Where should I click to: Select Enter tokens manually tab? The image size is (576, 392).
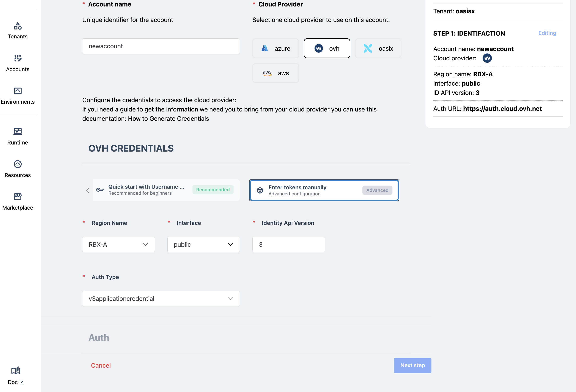(324, 190)
